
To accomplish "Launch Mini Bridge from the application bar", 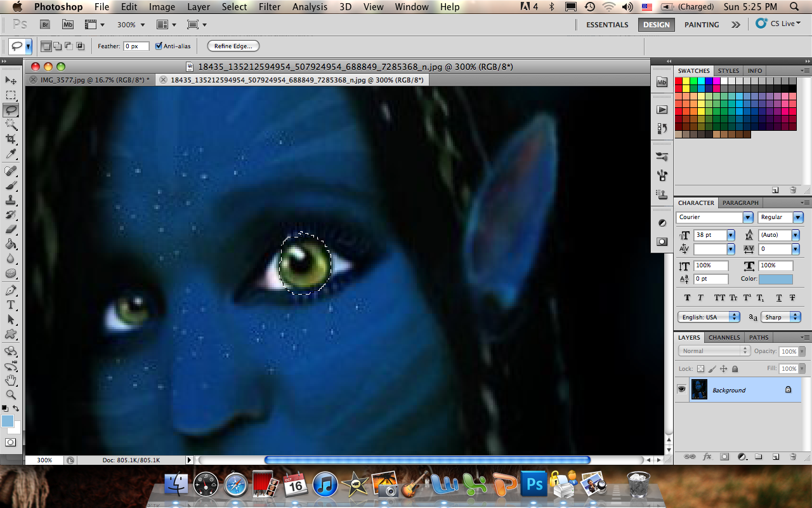I will point(68,24).
